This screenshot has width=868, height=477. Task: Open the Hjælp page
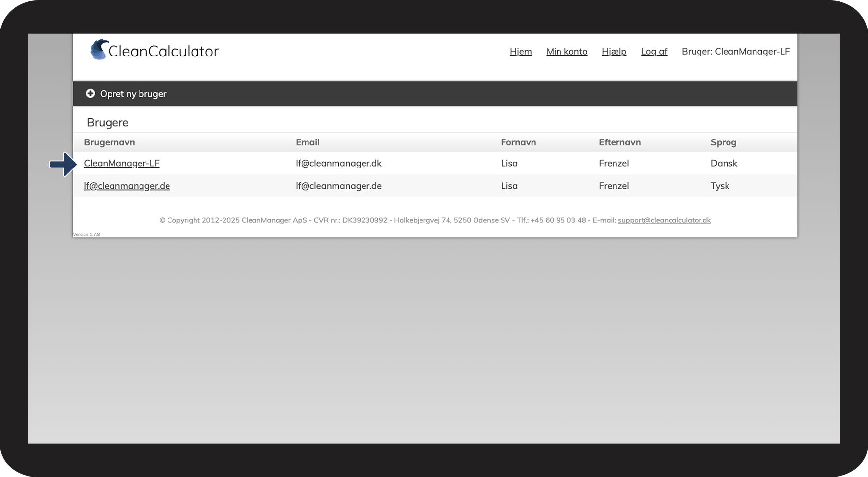(614, 52)
